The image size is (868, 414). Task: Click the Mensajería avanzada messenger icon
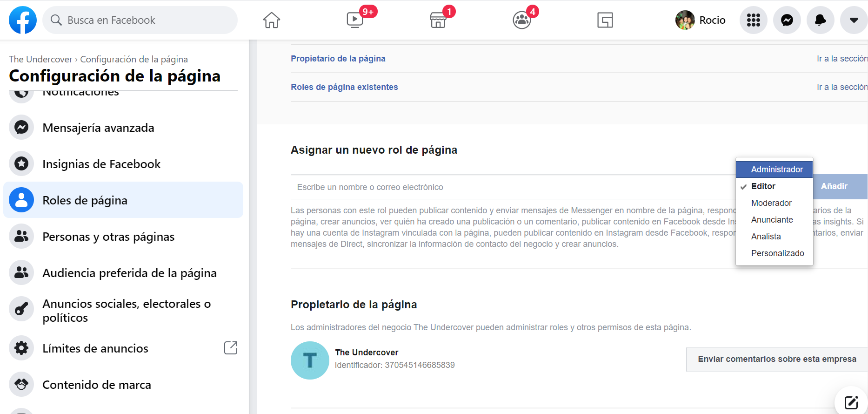coord(21,127)
